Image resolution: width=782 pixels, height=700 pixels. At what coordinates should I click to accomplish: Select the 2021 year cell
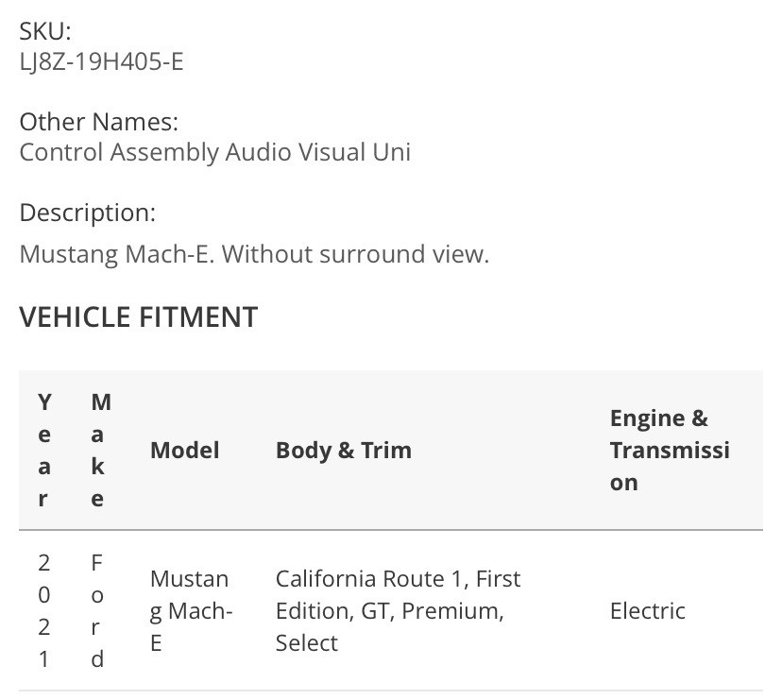click(x=43, y=611)
